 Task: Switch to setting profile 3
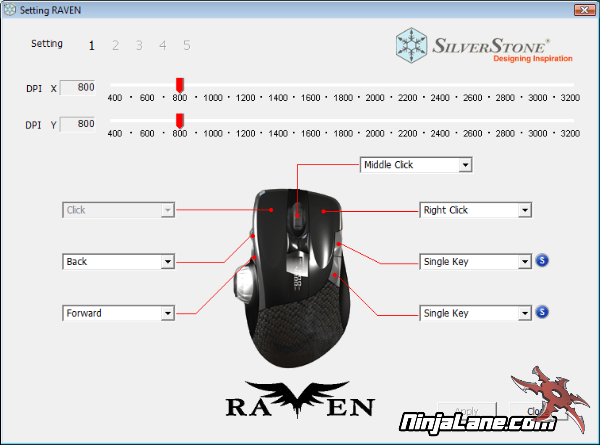pyautogui.click(x=139, y=46)
